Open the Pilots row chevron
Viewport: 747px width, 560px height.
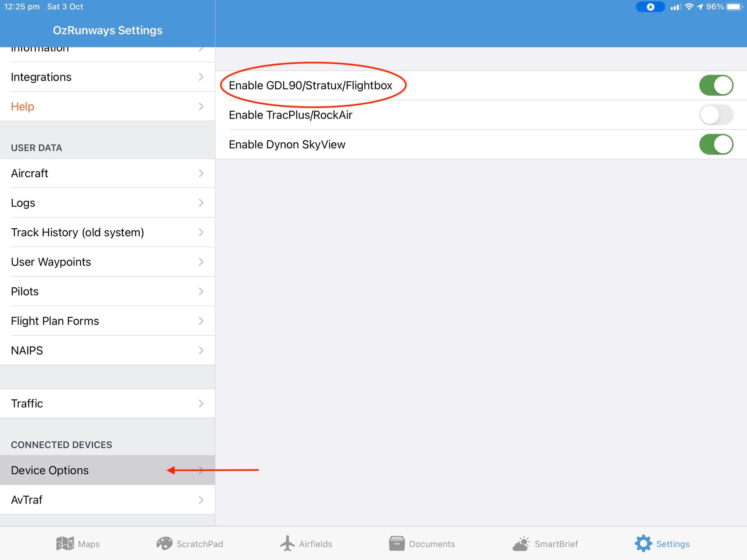(201, 291)
